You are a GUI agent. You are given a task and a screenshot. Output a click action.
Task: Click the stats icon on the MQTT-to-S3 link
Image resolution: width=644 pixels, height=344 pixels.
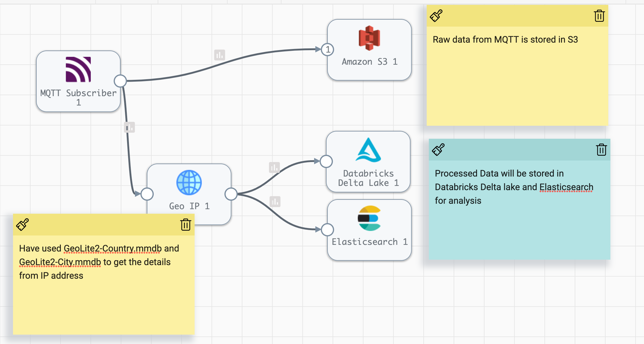(220, 55)
